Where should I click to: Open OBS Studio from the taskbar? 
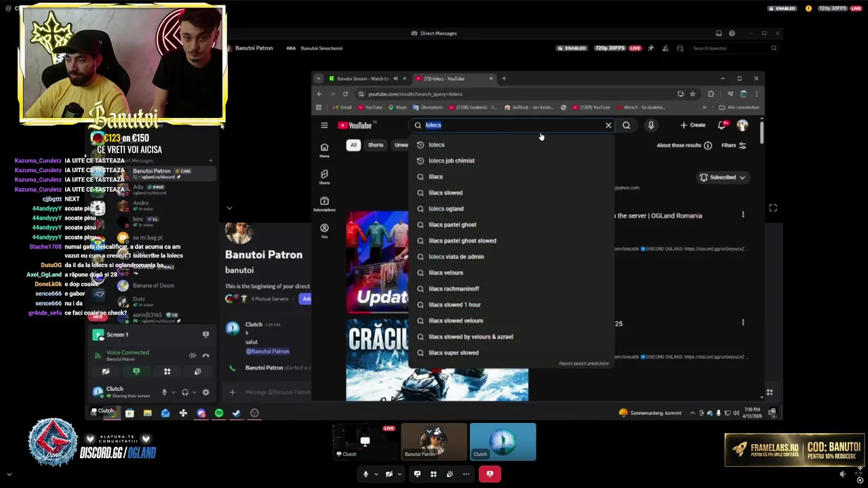[x=254, y=413]
